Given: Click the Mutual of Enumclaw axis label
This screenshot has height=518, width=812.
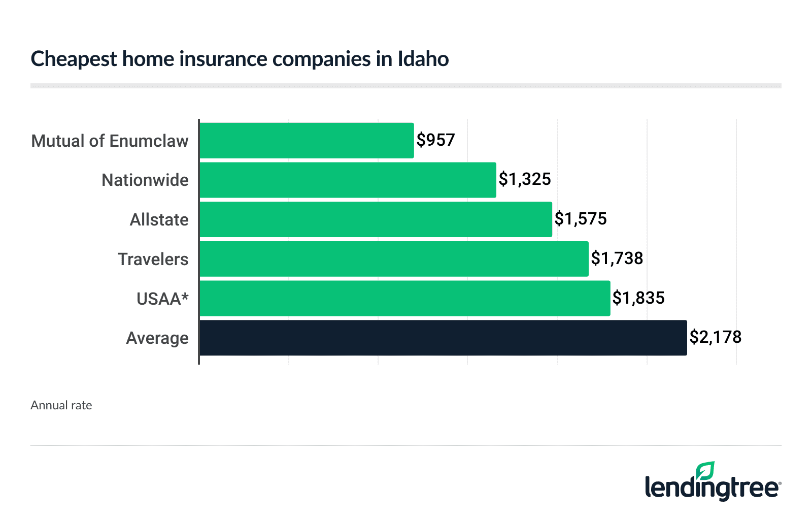Looking at the screenshot, I should pyautogui.click(x=110, y=141).
